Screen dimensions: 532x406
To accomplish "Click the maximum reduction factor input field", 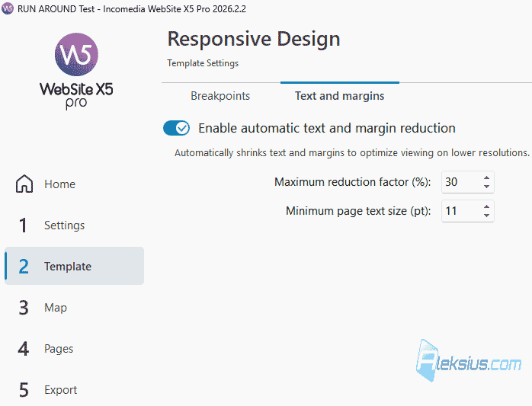I will coord(467,182).
